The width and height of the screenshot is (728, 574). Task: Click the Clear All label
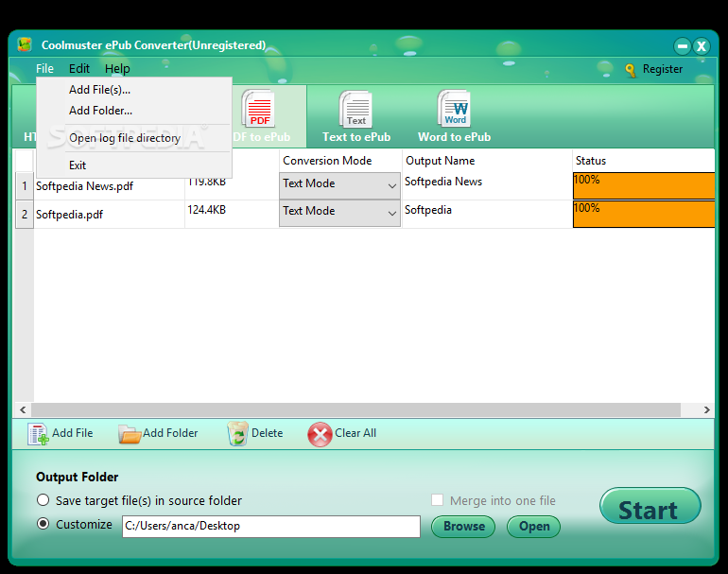355,433
